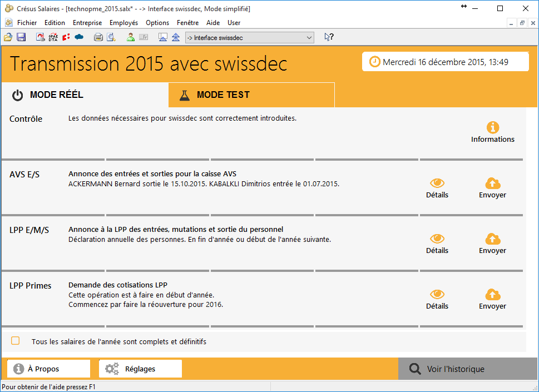
Task: Open the Interface swissdec mode dropdown
Action: 250,38
